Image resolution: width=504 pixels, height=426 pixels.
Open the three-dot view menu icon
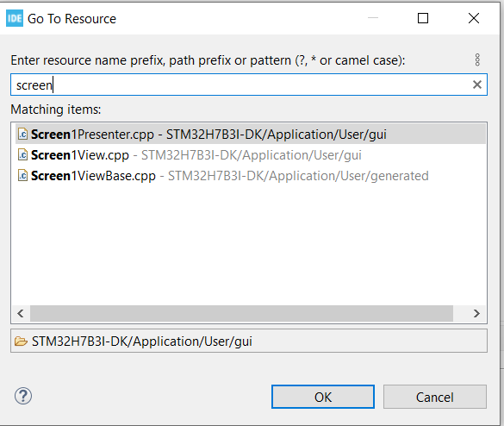(x=477, y=60)
